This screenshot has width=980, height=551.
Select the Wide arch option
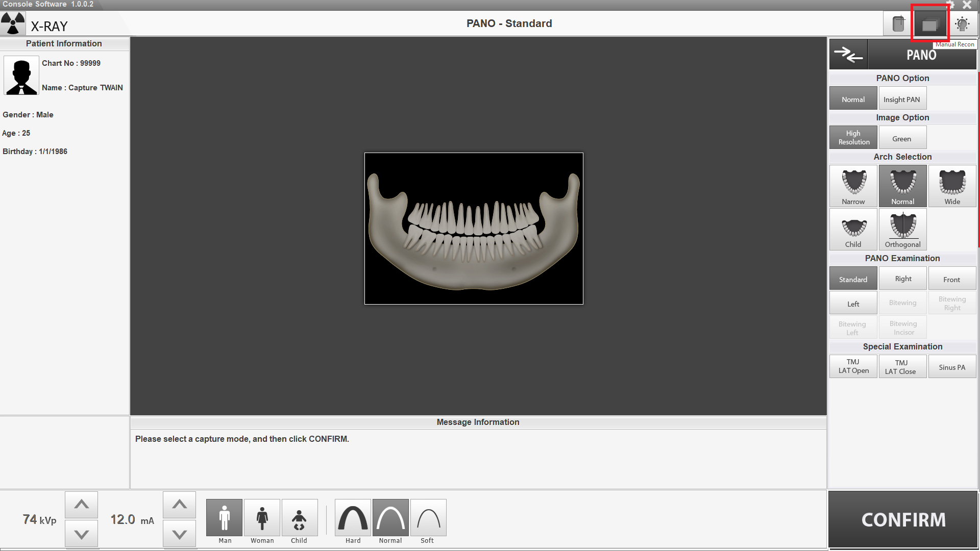952,186
